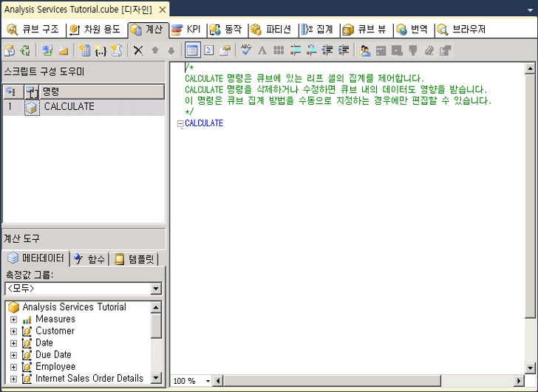This screenshot has height=392, width=538.
Task: Click the New Named Set icon
Action: click(x=101, y=50)
